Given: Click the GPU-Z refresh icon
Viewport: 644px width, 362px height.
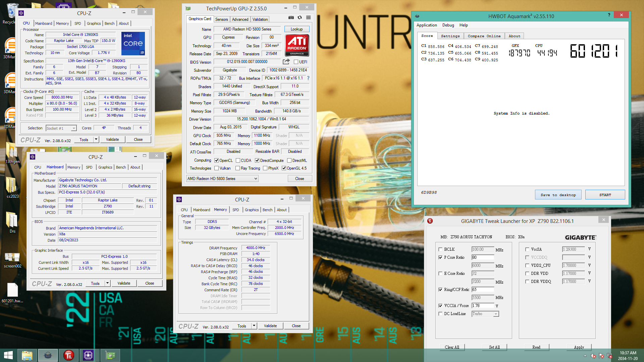Looking at the screenshot, I should 300,17.
